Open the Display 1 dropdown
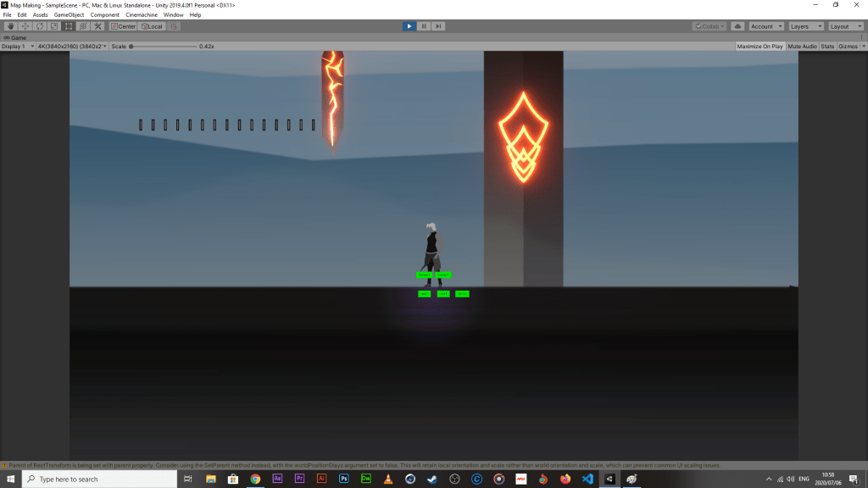Screen dimensions: 868x488 (x=16, y=47)
